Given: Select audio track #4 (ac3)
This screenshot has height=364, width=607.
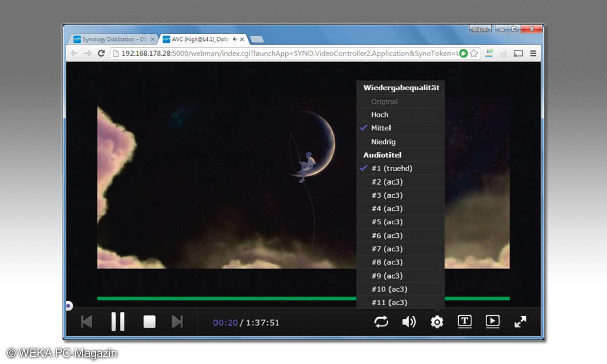Looking at the screenshot, I should pos(401,208).
